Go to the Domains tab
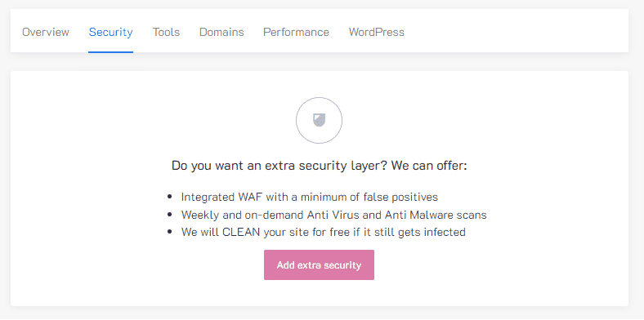The image size is (644, 320). pos(221,32)
